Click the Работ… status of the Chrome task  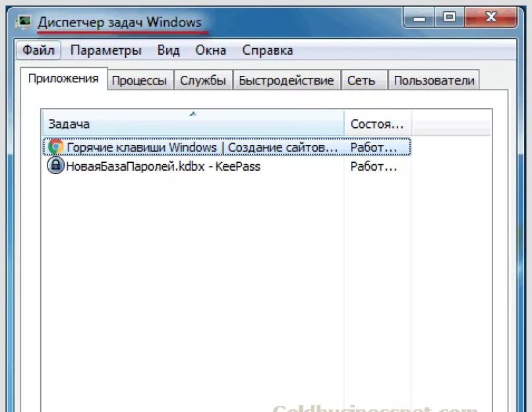(x=374, y=147)
